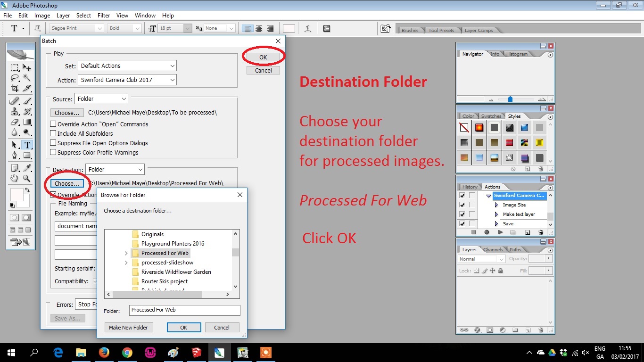Viewport: 644px width, 362px height.
Task: Select the Brush tool
Action: [27, 101]
